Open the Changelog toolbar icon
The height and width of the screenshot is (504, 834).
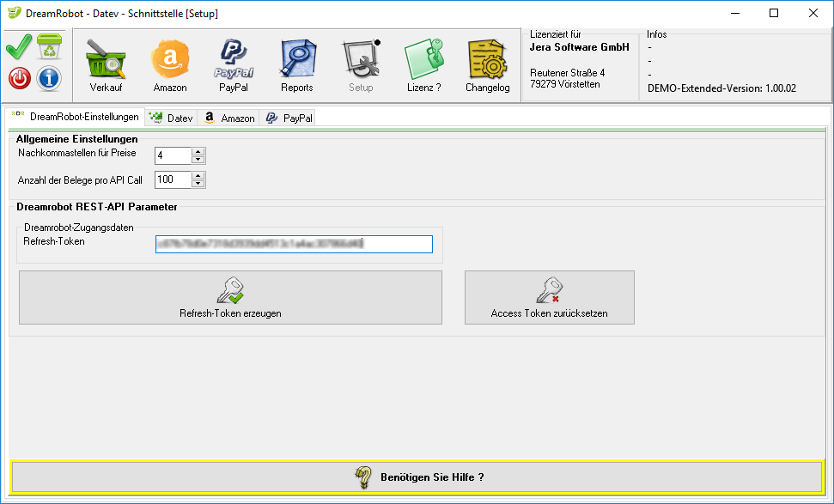click(487, 65)
